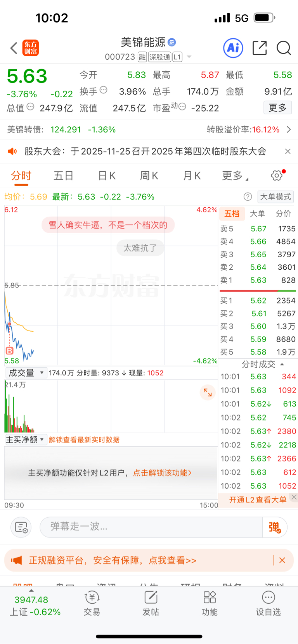Switch to the 月K tab

click(x=192, y=176)
